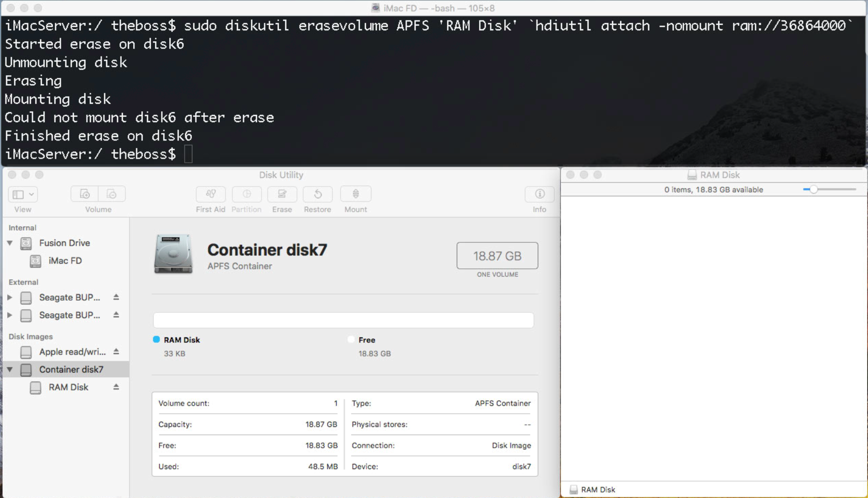Click the Remove Volume icon
This screenshot has width=868, height=498.
(112, 194)
